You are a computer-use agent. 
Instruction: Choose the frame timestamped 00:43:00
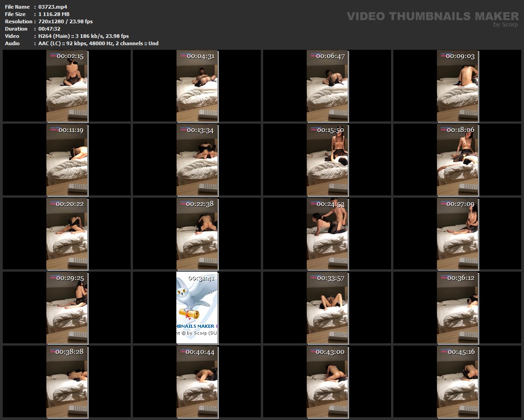click(327, 382)
